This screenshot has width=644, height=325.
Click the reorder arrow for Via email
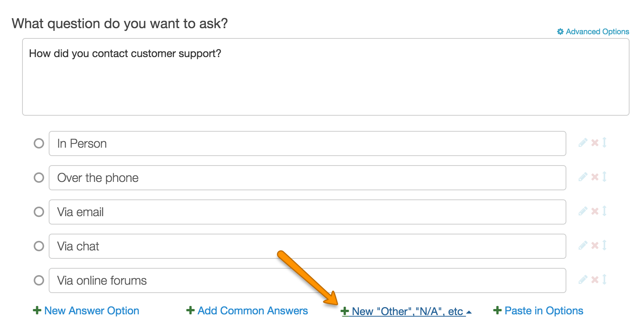click(x=604, y=211)
